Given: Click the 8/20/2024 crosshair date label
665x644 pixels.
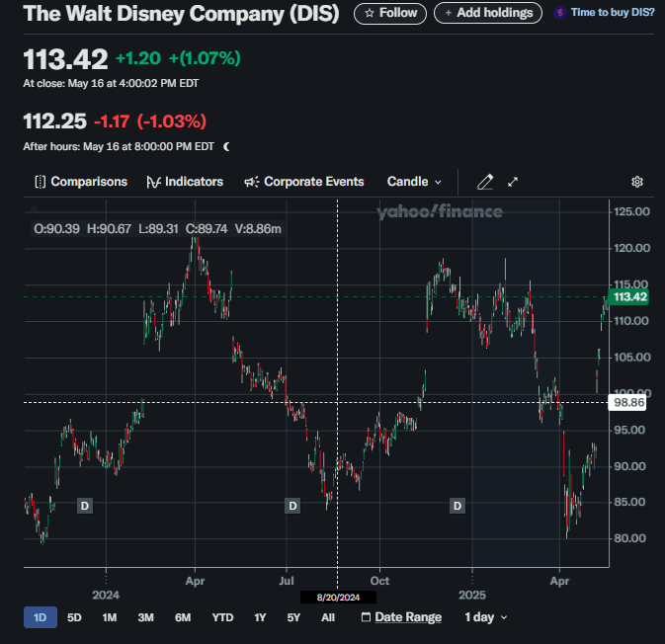Looking at the screenshot, I should [x=338, y=598].
